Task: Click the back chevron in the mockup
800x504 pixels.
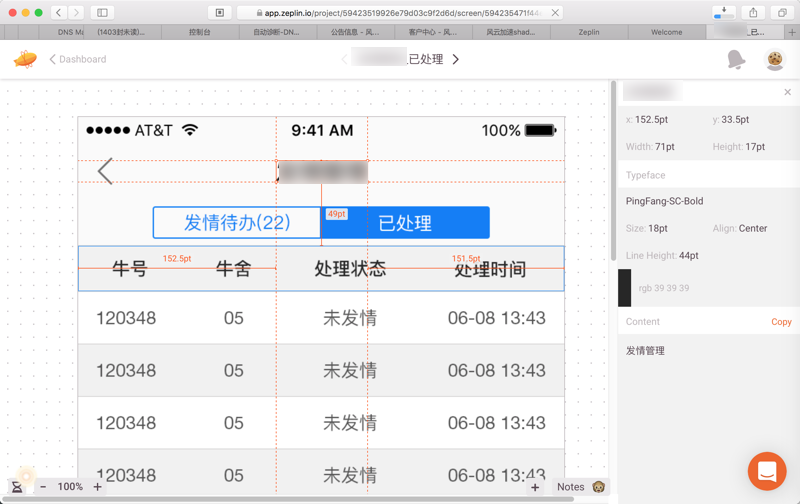Action: tap(105, 171)
